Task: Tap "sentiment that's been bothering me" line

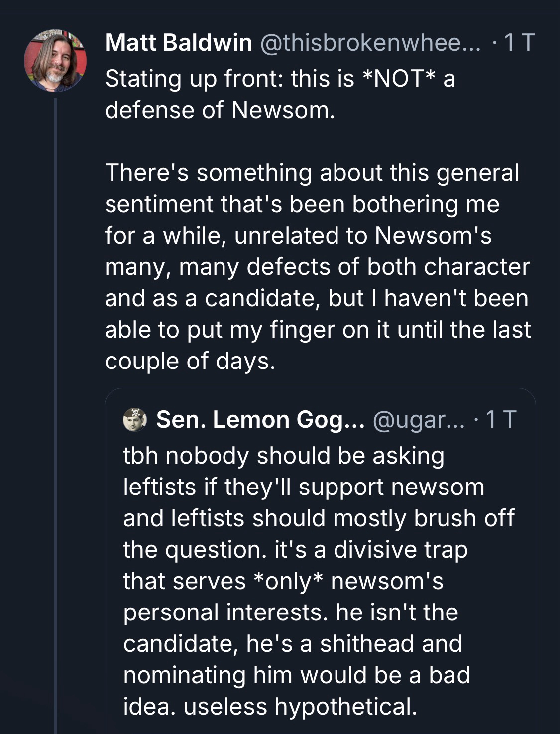Action: pos(302,204)
